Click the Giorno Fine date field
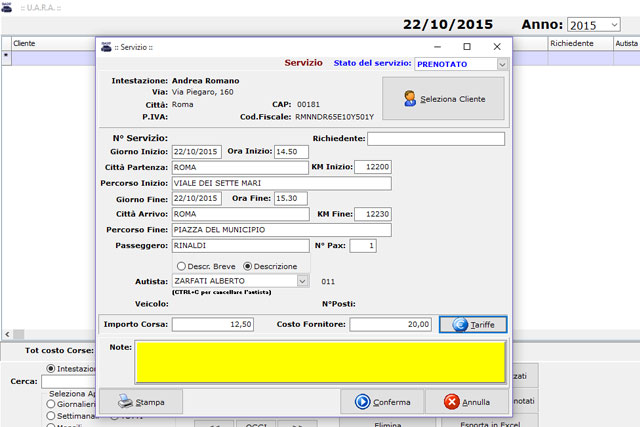Viewport: 640px width, 427px height. pyautogui.click(x=197, y=198)
